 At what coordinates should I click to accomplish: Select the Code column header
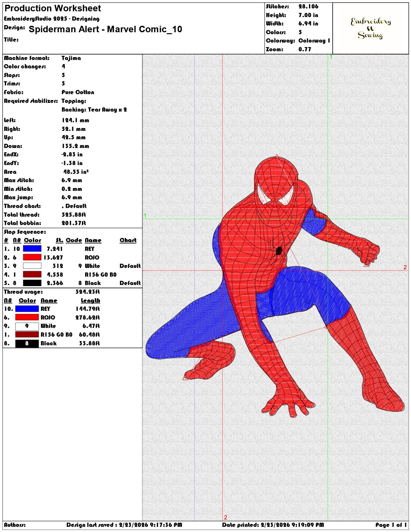click(74, 240)
